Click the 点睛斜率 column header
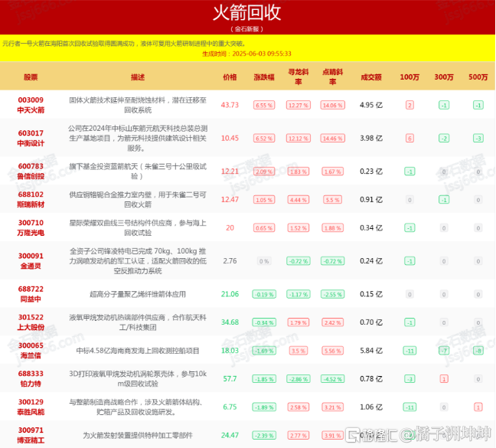The height and width of the screenshot is (448, 496). pos(332,77)
